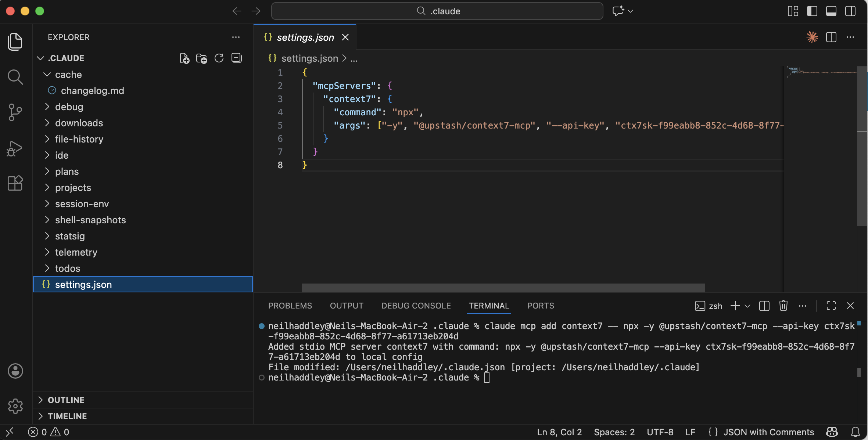868x440 pixels.
Task: Open the Extensions view
Action: [x=15, y=183]
